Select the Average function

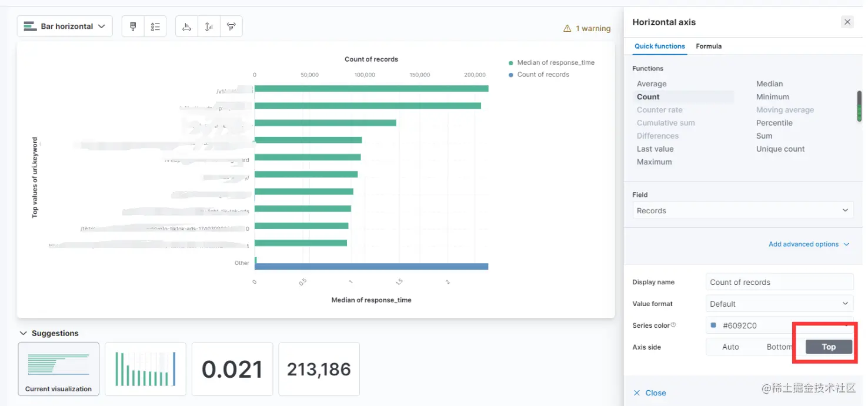coord(652,84)
